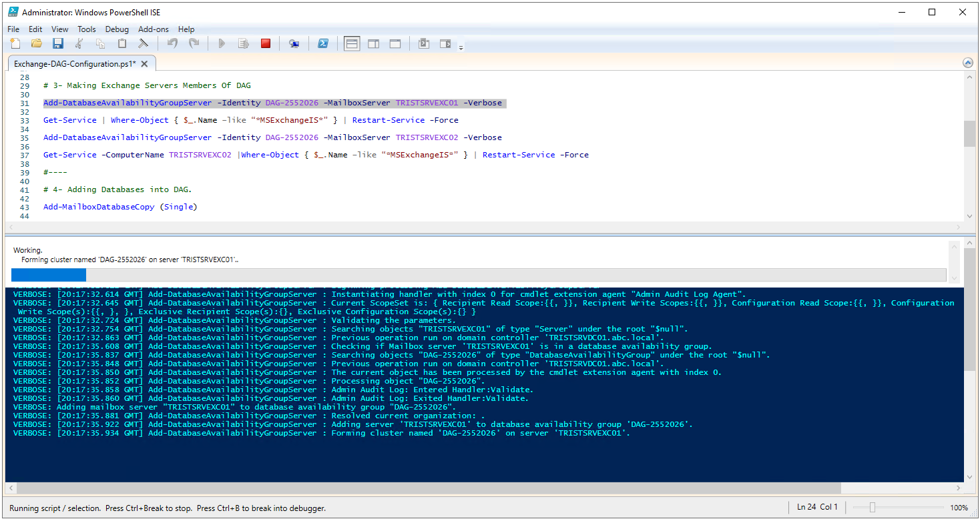Click the console pane scroll-down arrow

coord(969,476)
